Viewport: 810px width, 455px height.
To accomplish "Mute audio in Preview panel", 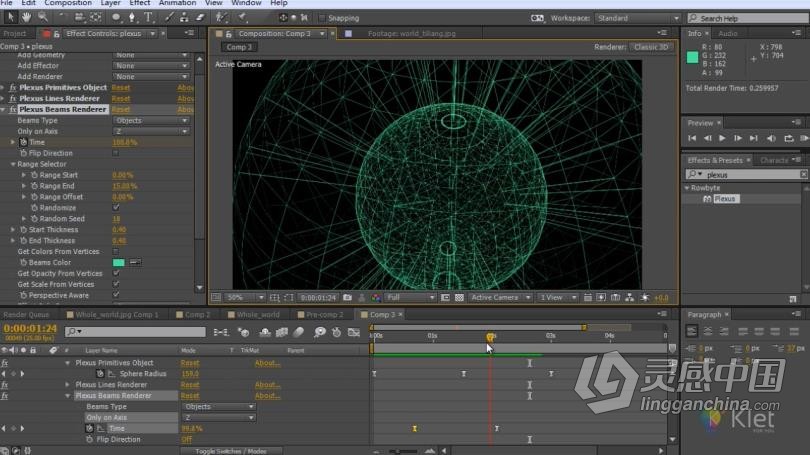I will (771, 138).
